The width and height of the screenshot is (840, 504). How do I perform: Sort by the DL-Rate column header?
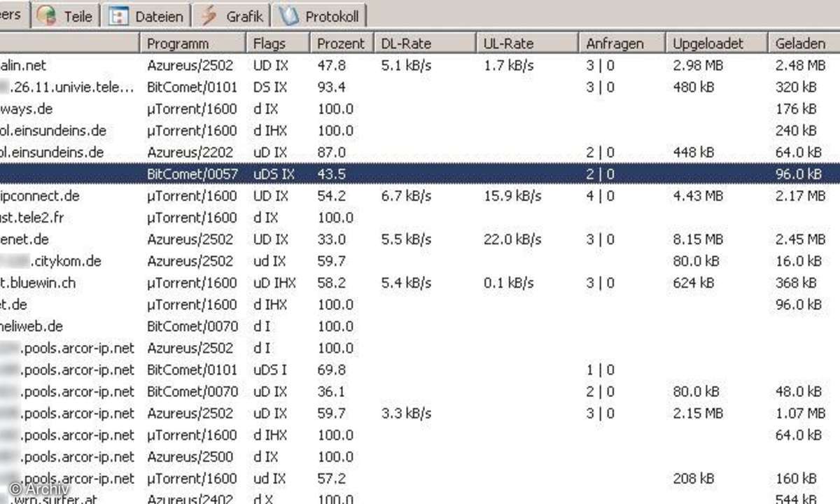pyautogui.click(x=424, y=43)
